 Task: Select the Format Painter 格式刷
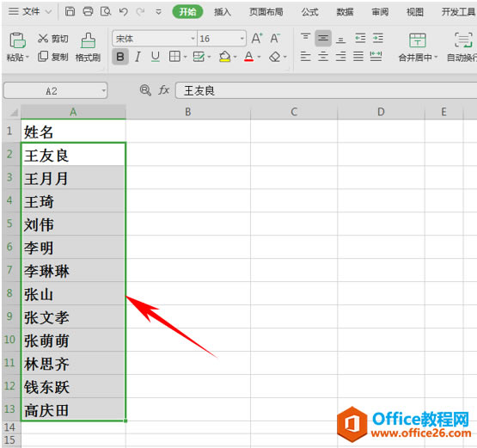(x=88, y=47)
